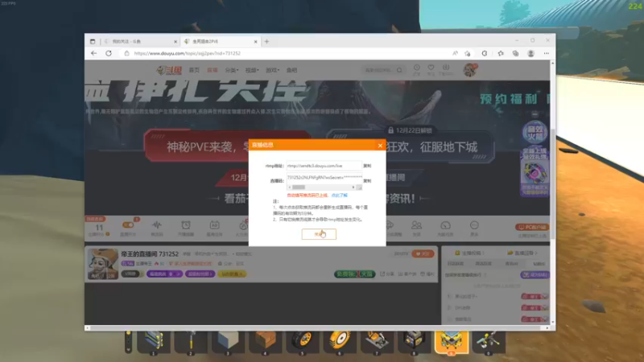This screenshot has height=362, width=644.
Task: Close the active PVE tab
Action: coord(255,42)
